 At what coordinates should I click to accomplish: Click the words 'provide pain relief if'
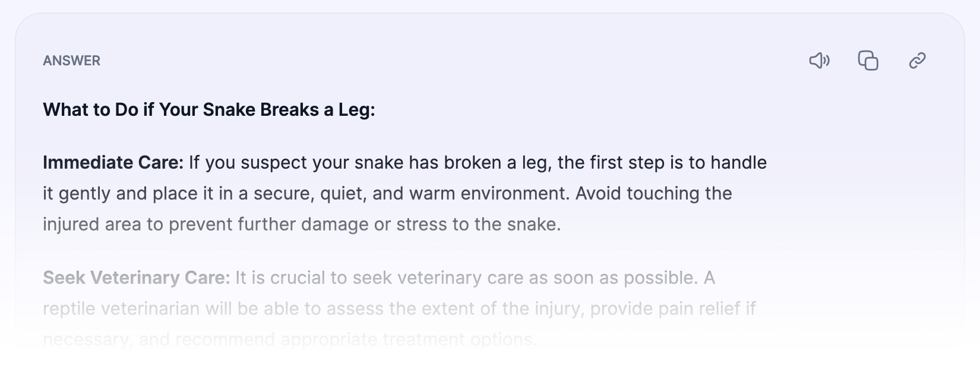click(673, 309)
